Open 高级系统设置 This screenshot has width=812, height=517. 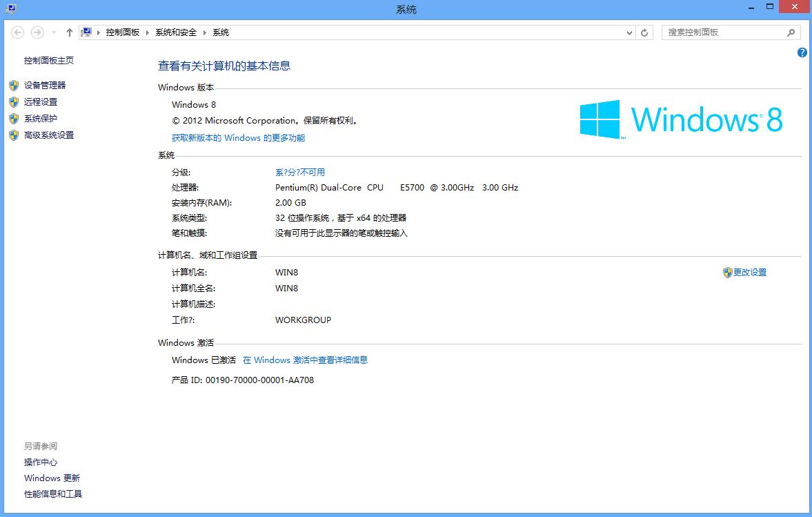click(49, 135)
